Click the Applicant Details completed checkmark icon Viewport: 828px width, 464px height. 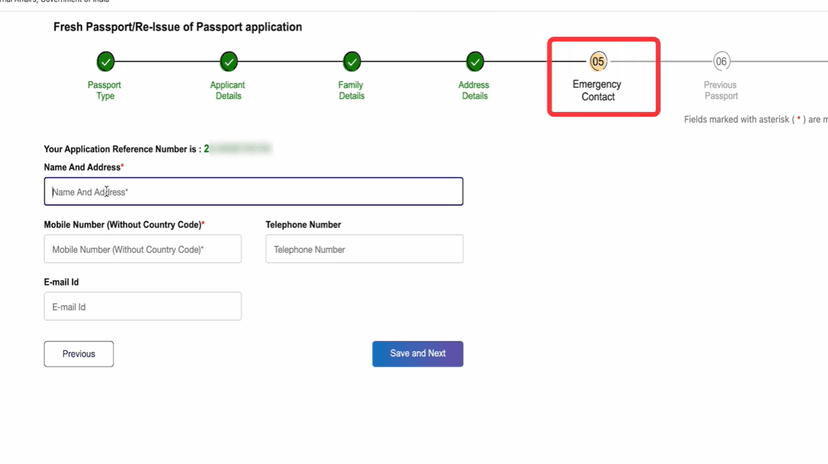point(229,62)
